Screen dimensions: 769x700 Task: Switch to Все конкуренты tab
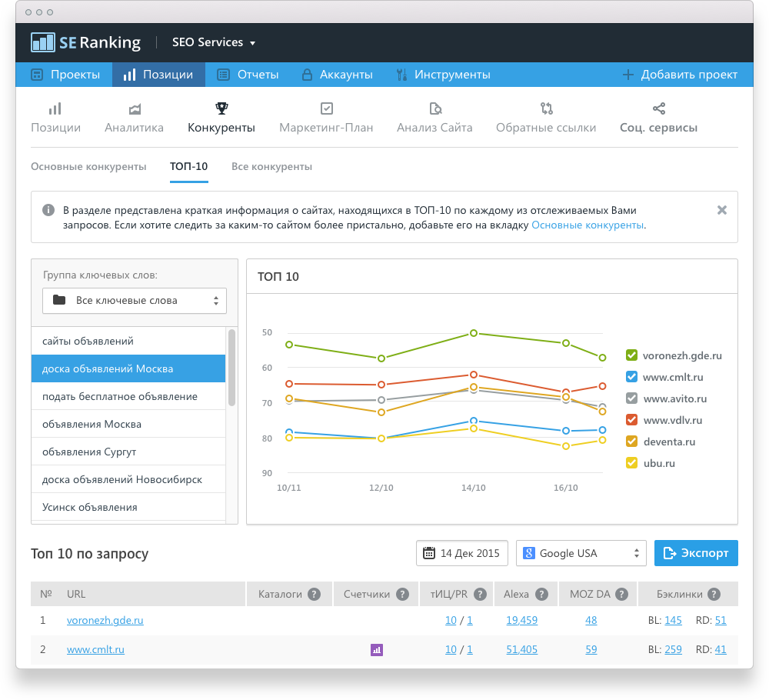[271, 166]
